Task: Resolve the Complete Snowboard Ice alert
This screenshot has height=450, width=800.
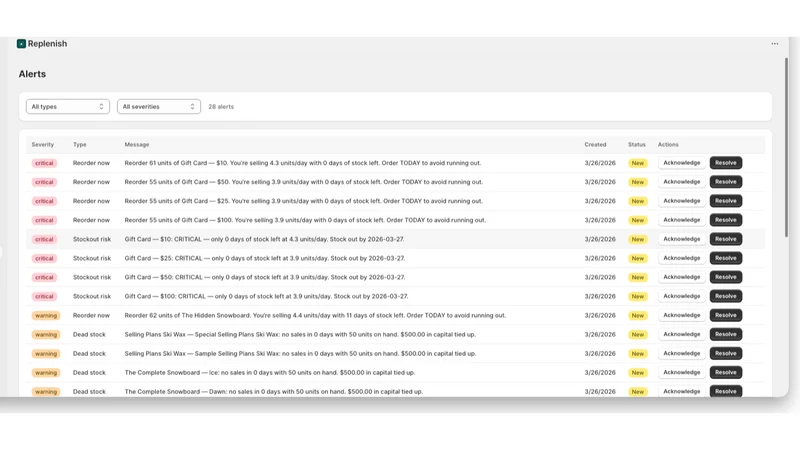Action: click(x=726, y=372)
